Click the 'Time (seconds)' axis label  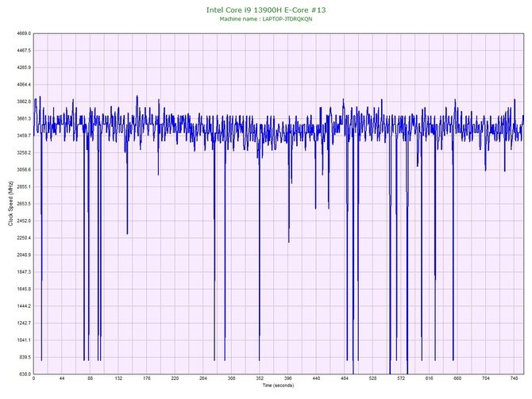coord(278,386)
